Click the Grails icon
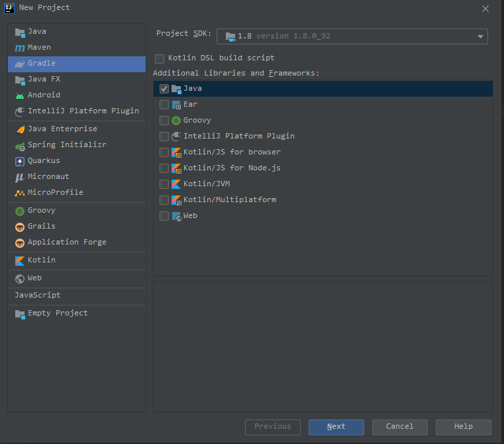This screenshot has height=444, width=504. (20, 227)
